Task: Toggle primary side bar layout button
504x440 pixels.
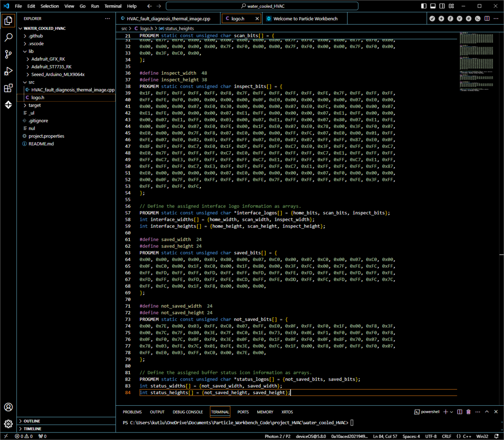Action: pyautogui.click(x=424, y=6)
